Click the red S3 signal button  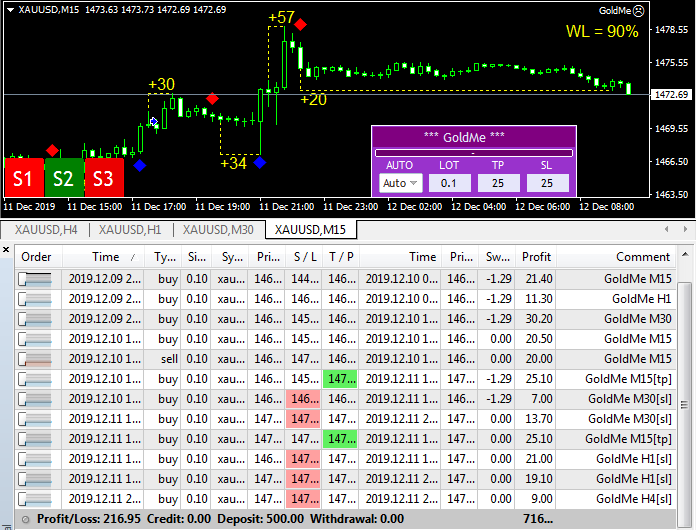pyautogui.click(x=104, y=178)
